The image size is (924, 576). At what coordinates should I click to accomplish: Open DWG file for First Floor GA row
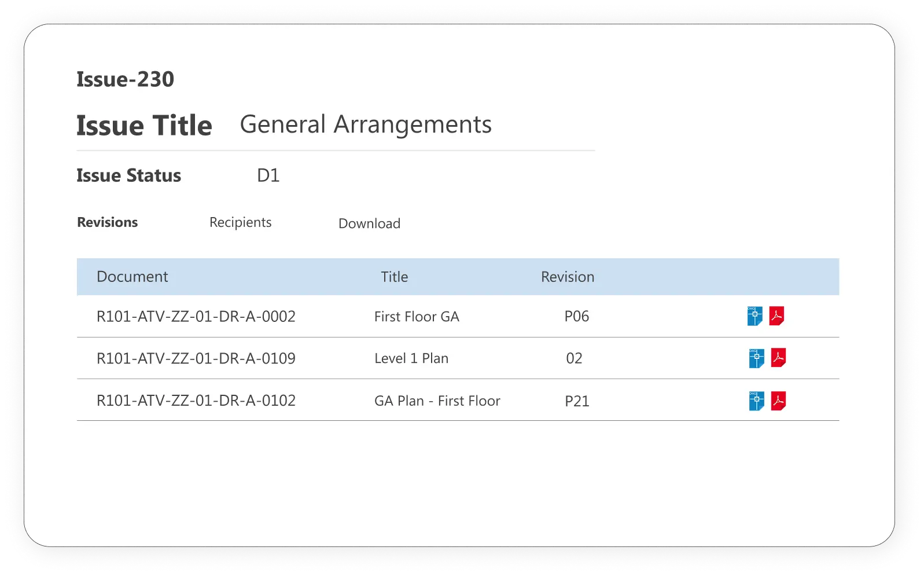[754, 316]
